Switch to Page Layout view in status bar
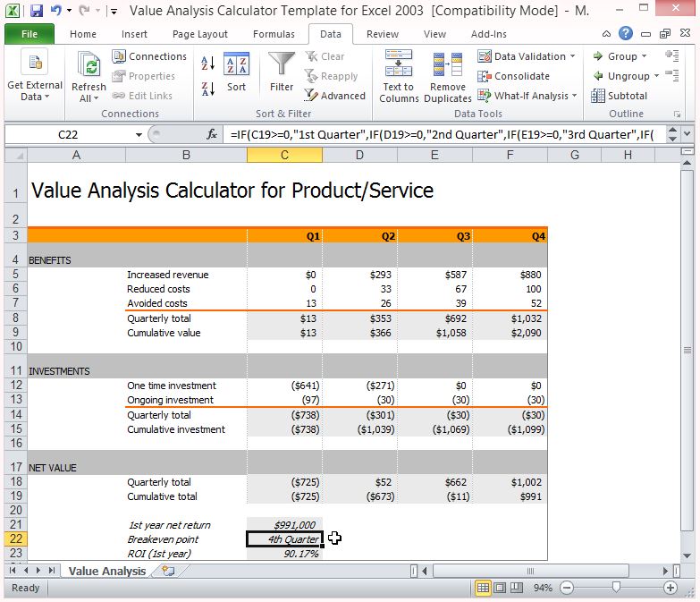700x602 pixels. pyautogui.click(x=499, y=588)
